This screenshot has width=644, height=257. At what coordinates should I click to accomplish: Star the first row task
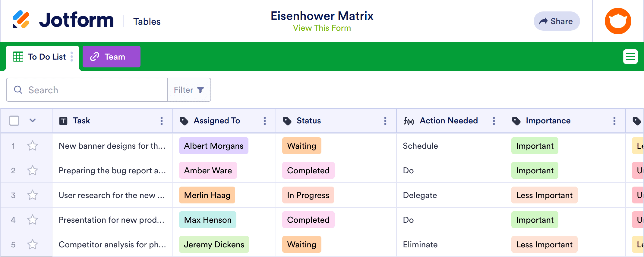click(x=33, y=146)
